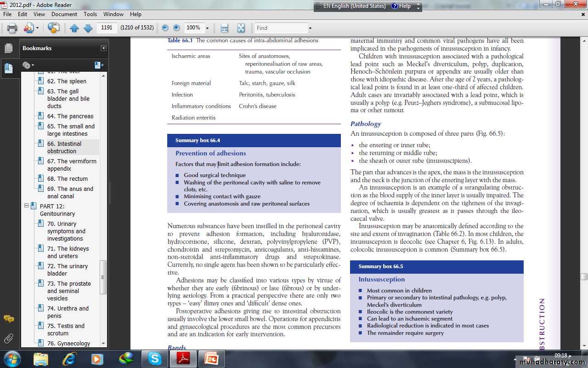Open the Attachments paperclip panel
The width and height of the screenshot is (588, 368).
point(8,339)
